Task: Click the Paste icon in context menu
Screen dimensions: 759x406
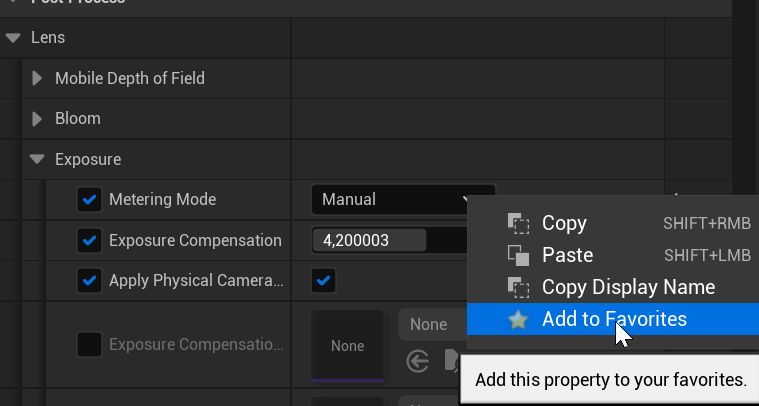Action: click(x=518, y=255)
